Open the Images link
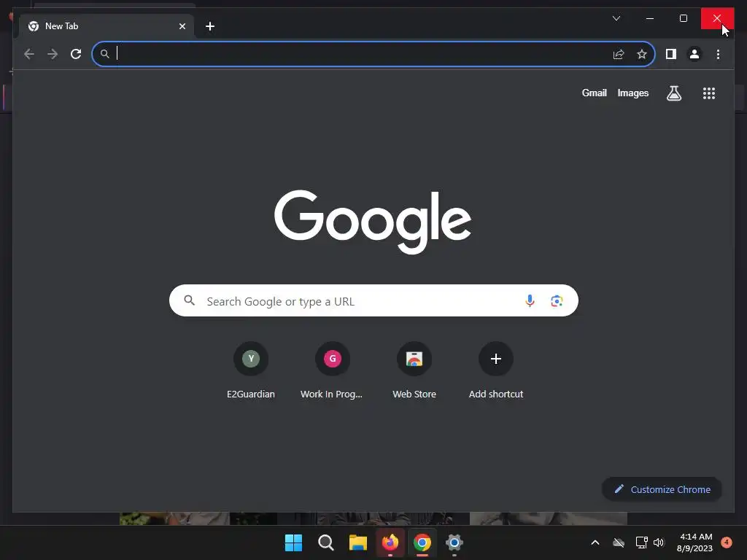The width and height of the screenshot is (747, 560). pos(632,93)
